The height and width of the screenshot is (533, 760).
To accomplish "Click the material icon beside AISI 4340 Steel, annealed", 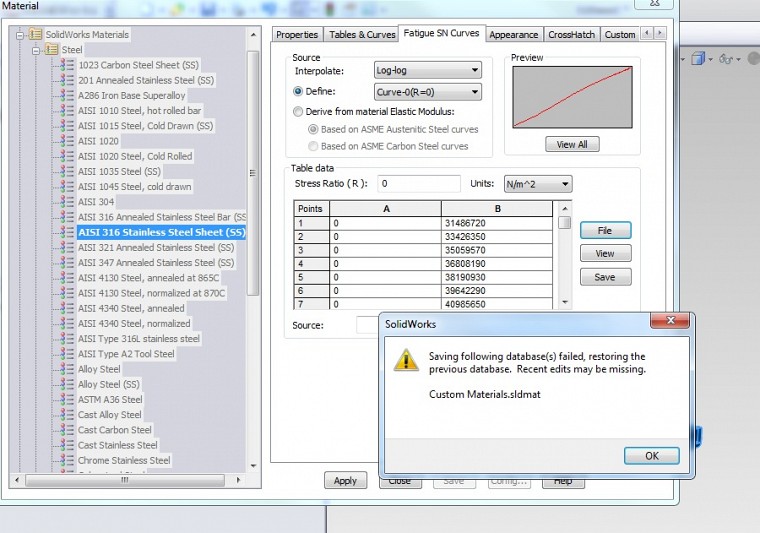I will point(67,308).
